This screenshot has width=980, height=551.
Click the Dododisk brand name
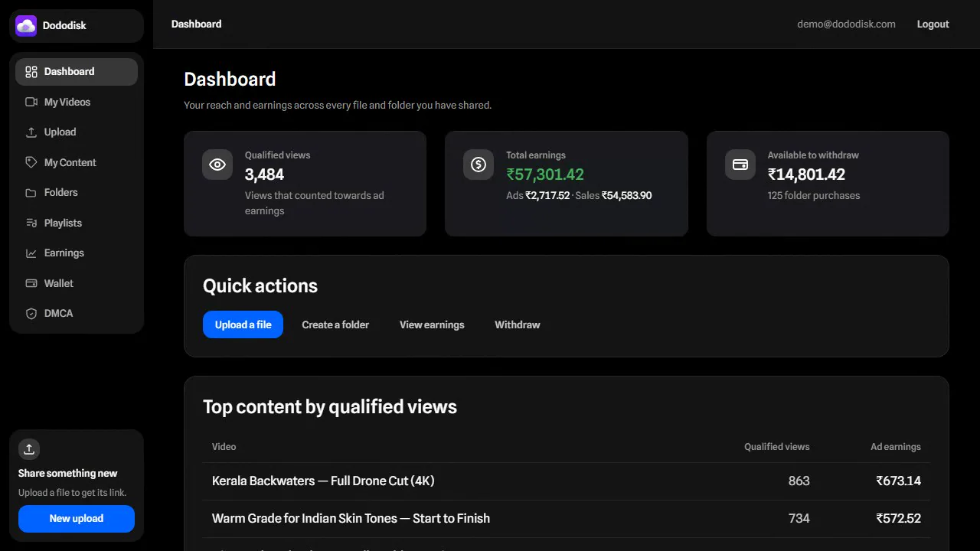tap(64, 25)
